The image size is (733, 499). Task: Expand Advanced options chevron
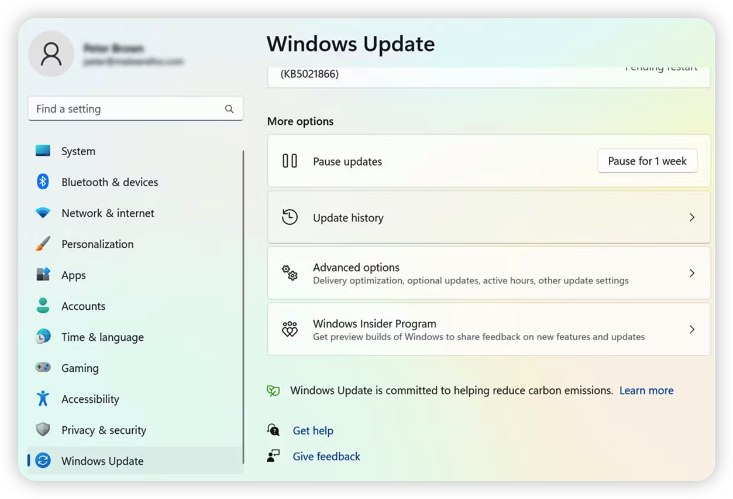click(691, 273)
